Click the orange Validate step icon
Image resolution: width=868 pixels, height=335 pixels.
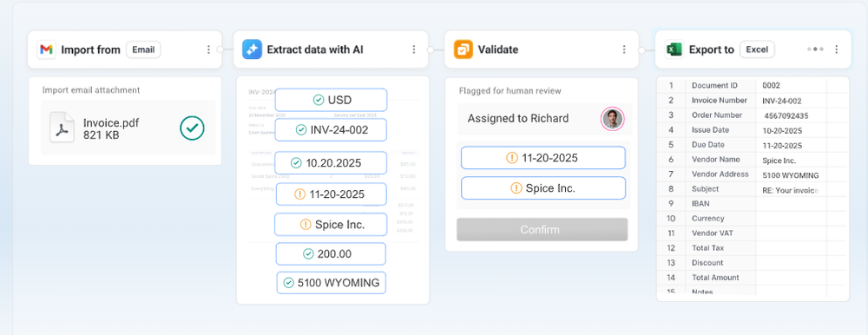tap(464, 49)
